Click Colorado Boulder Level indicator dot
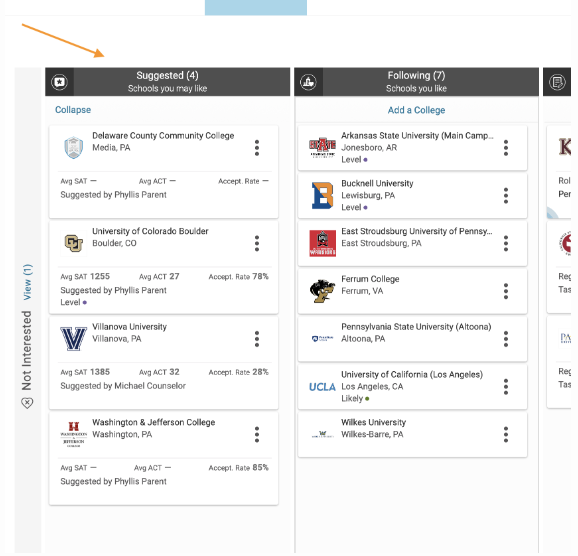This screenshot has height=556, width=578. pos(84,302)
